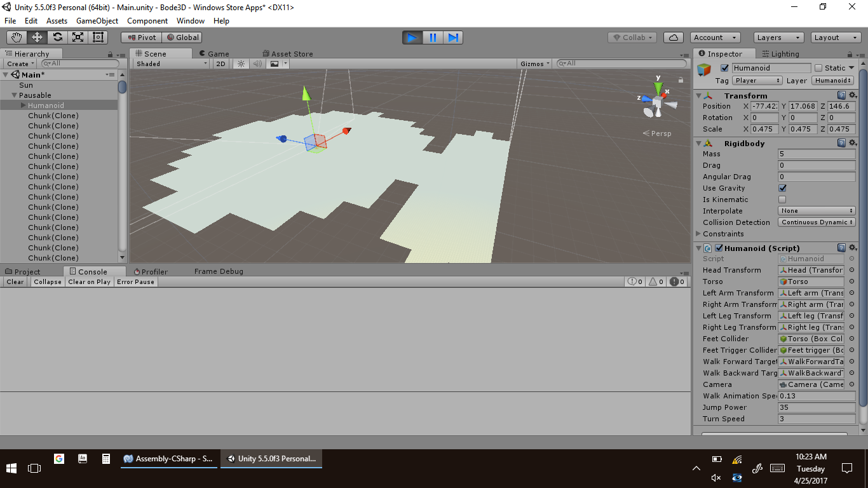Toggle the Use Gravity checkbox

(782, 188)
